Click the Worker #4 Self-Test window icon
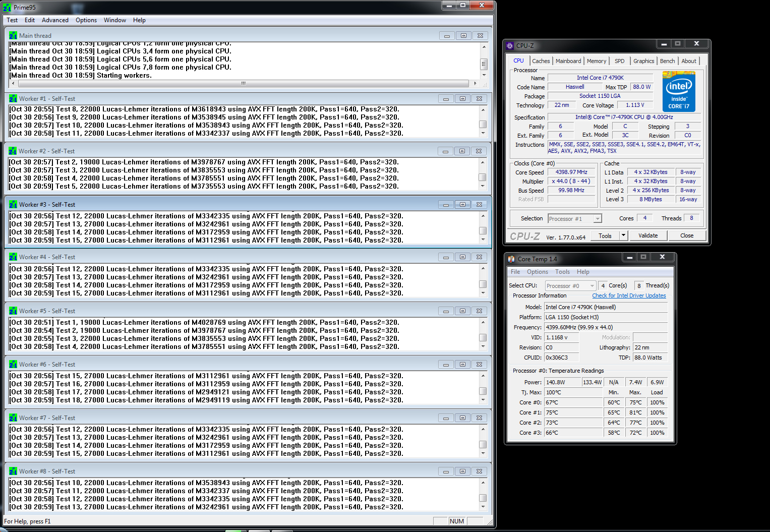The width and height of the screenshot is (770, 532). click(x=13, y=257)
